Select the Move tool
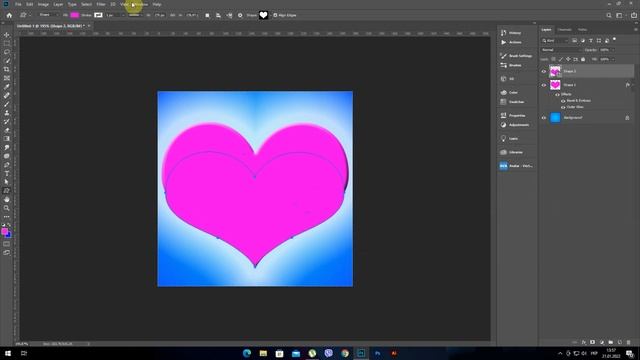The height and width of the screenshot is (360, 640). pyautogui.click(x=7, y=35)
